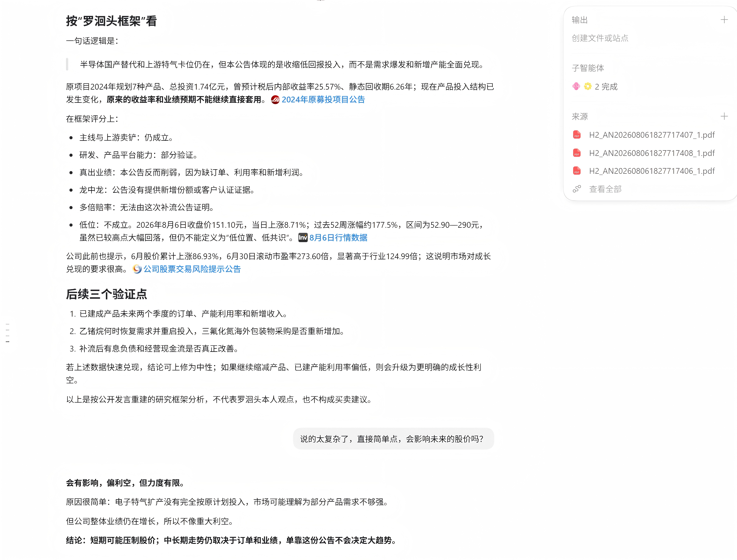Click the bullet starting with 低位：不成立
737x560 pixels.
coord(282,231)
